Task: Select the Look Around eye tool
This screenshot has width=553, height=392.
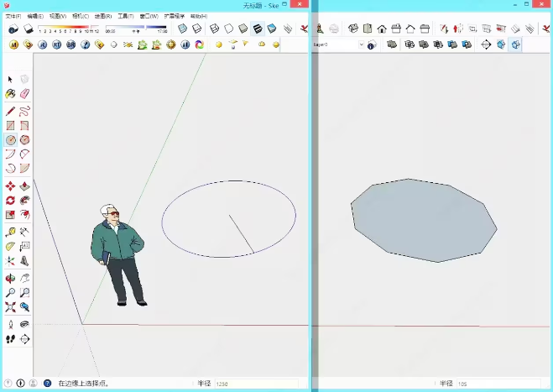Action: [24, 325]
